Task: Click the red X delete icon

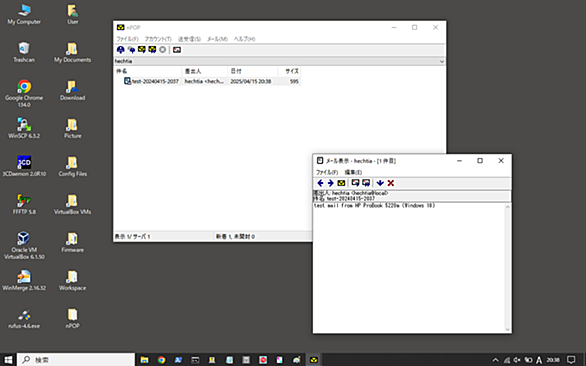Action: [391, 183]
